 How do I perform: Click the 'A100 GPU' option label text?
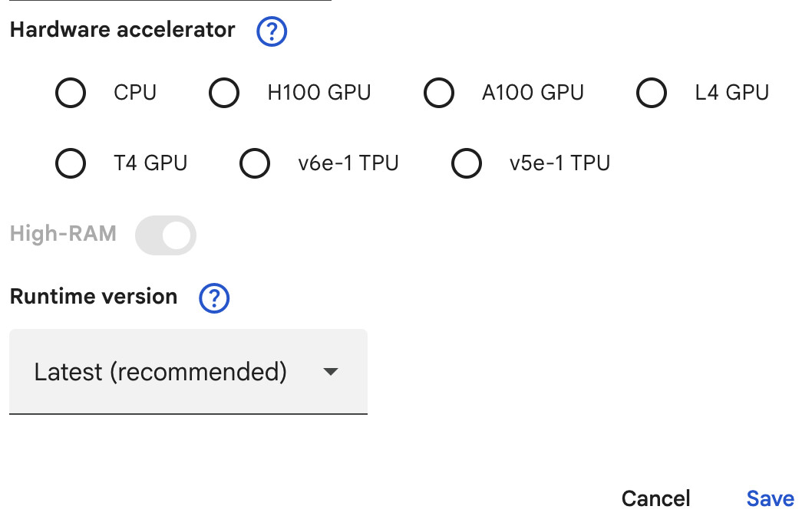point(533,94)
